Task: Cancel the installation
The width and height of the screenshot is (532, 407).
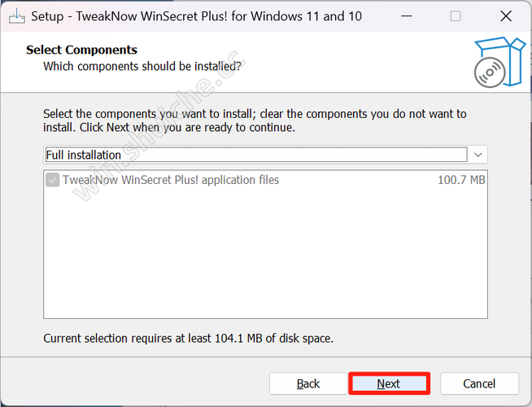Action: [479, 383]
